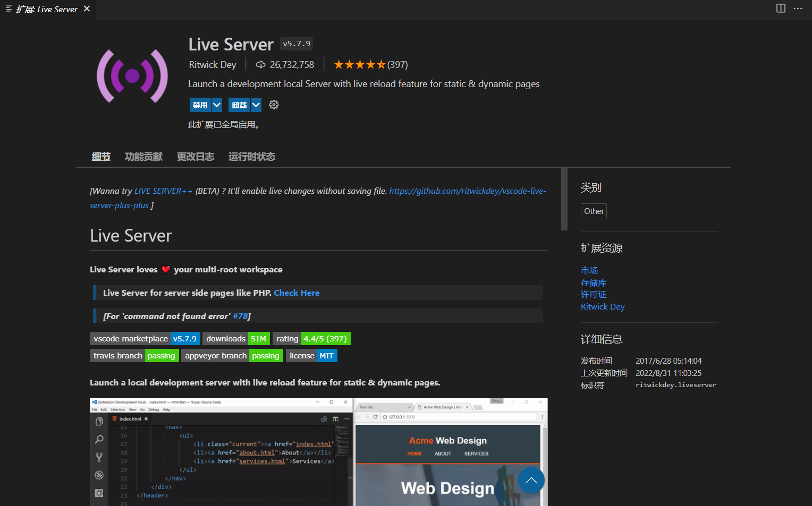Viewport: 812px width, 506px height.
Task: Click the blue scroll-to-top arrow button
Action: tap(531, 480)
